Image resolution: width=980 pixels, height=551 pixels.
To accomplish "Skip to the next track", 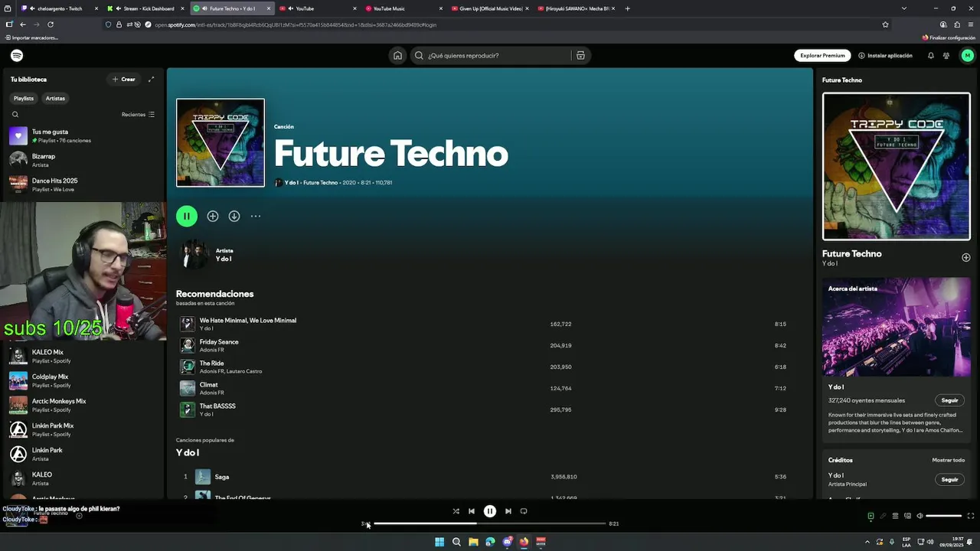I will 508,511.
